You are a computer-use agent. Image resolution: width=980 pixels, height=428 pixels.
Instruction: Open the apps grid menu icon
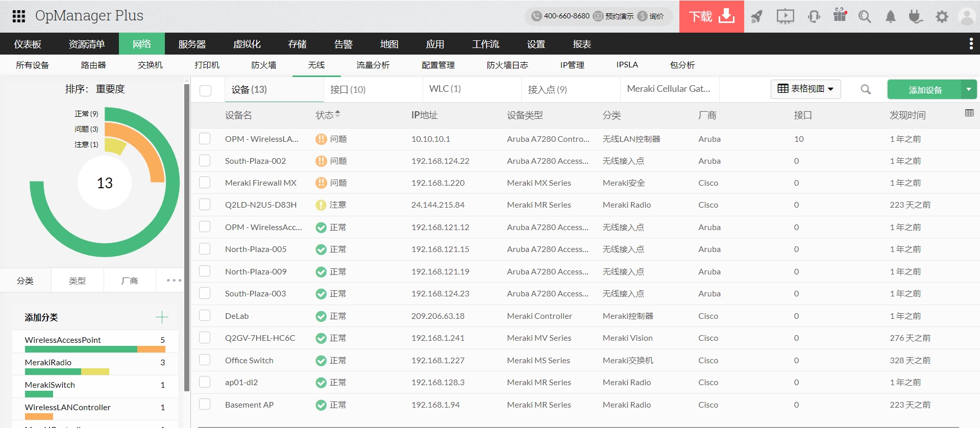(19, 16)
